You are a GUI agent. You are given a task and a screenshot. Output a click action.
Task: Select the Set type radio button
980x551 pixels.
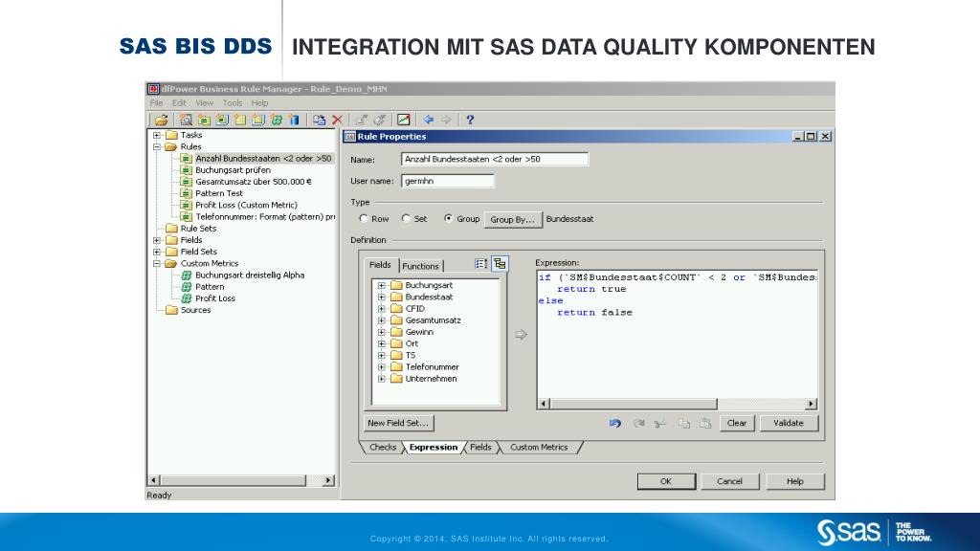click(x=406, y=219)
